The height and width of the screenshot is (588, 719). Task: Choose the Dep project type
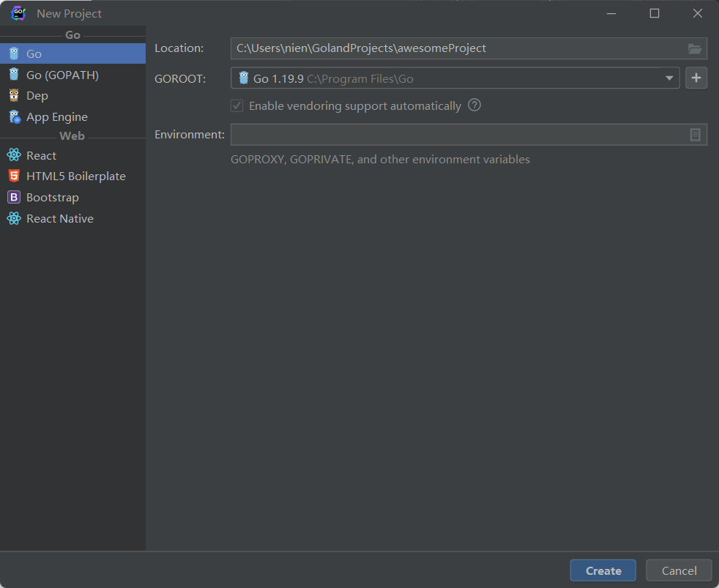pyautogui.click(x=72, y=95)
